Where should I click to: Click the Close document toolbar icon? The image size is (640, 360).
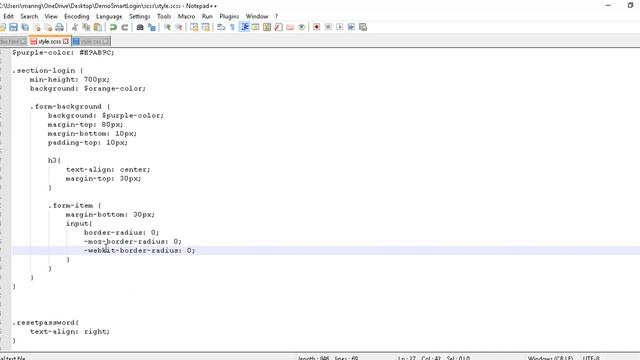click(x=37, y=27)
